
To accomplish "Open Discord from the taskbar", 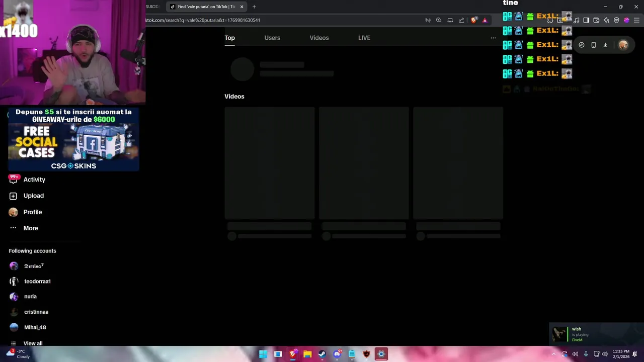I will [x=337, y=354].
